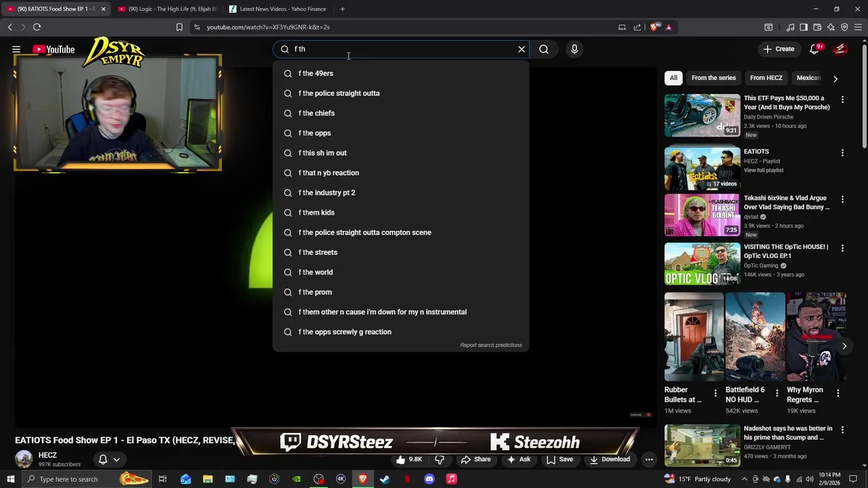
Task: Open the Brave Shields lion icon
Action: (654, 27)
